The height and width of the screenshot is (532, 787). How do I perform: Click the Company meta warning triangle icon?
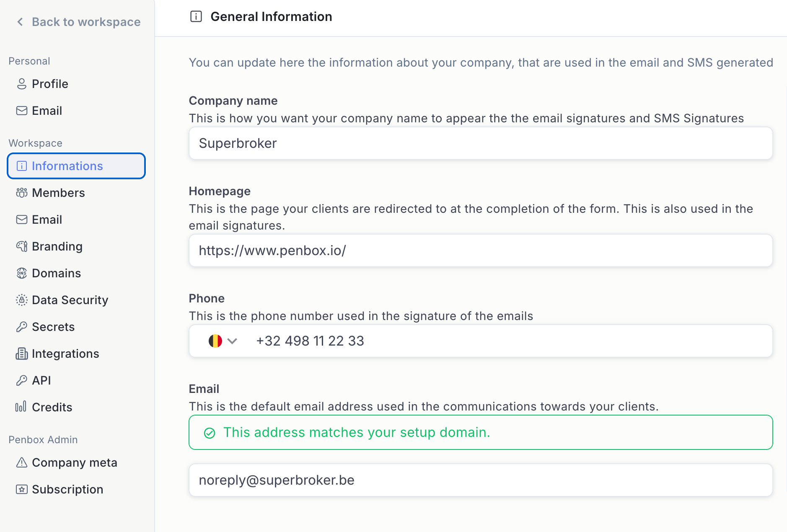point(22,462)
